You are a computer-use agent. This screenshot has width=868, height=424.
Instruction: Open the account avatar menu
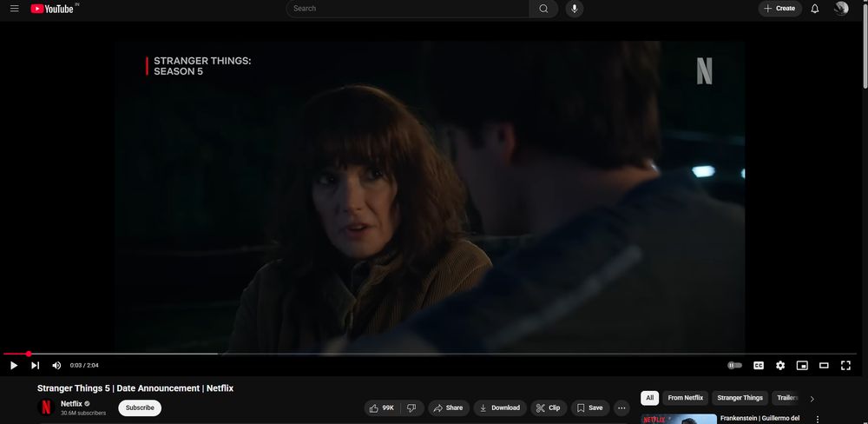841,9
